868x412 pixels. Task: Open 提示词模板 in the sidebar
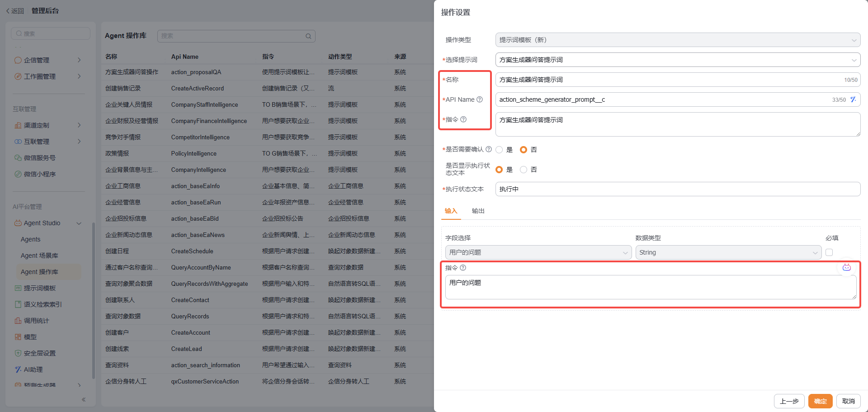click(x=40, y=288)
